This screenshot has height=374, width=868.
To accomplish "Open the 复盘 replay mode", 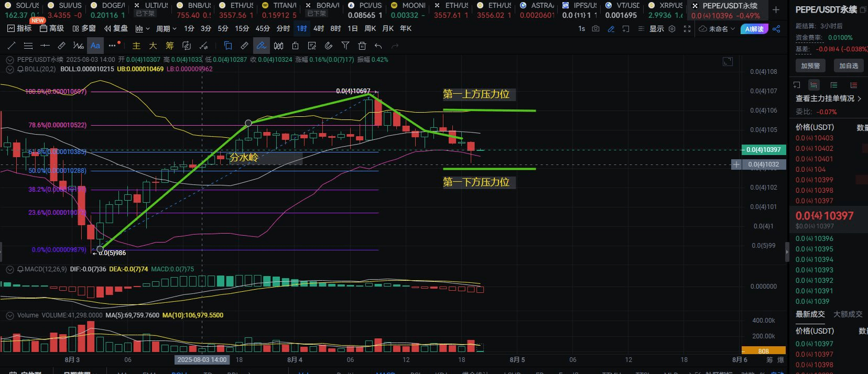I will (116, 29).
